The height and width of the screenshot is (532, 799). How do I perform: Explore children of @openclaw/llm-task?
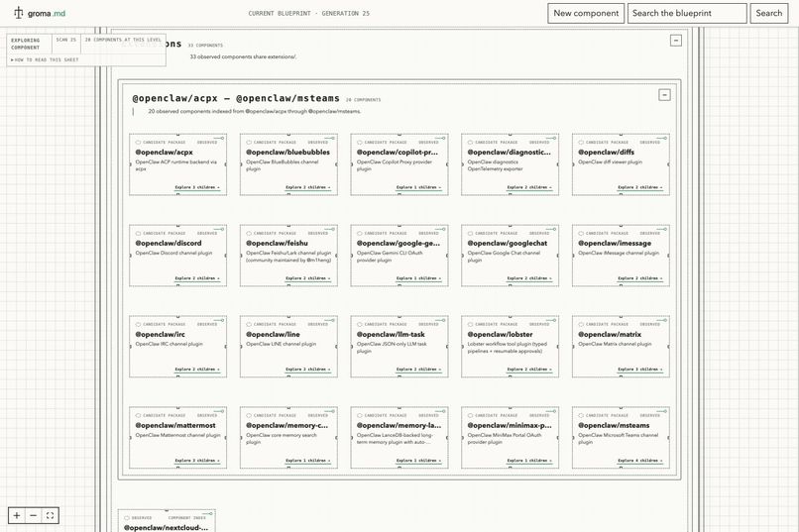(x=419, y=370)
